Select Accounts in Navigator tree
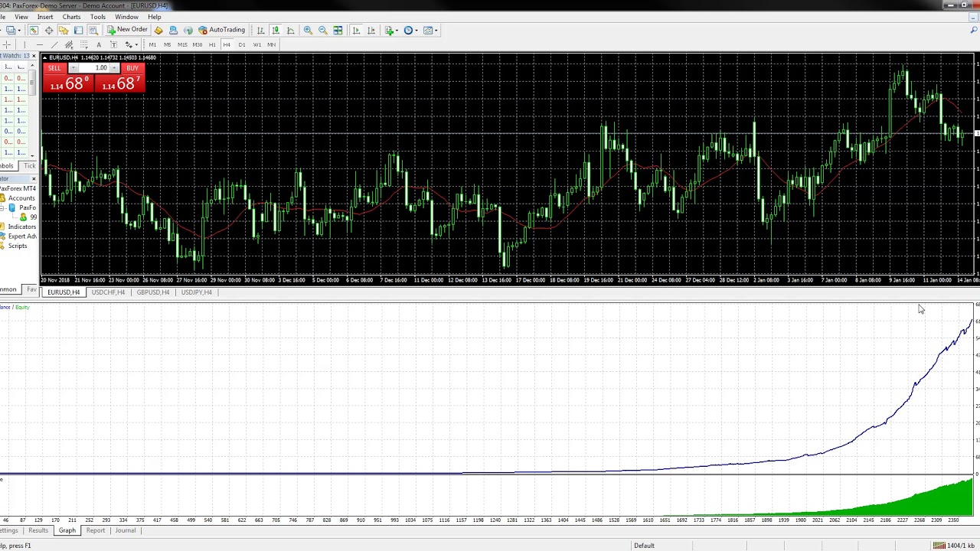 21,198
